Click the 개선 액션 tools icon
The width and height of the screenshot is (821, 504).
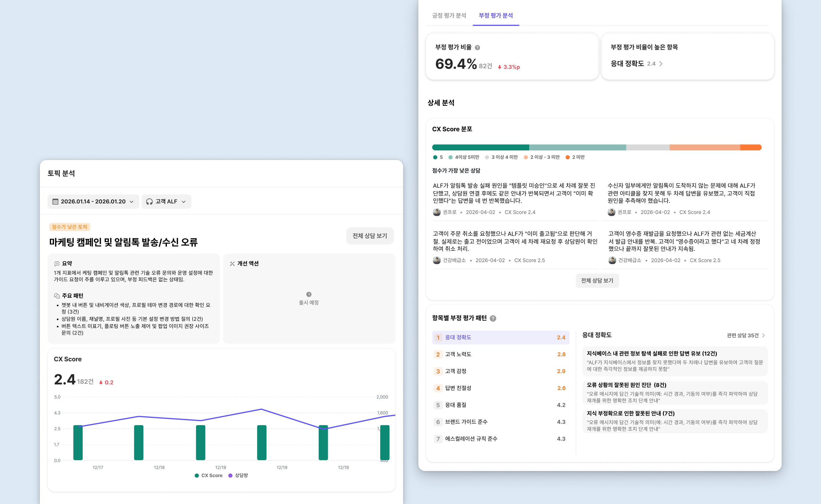(x=232, y=264)
